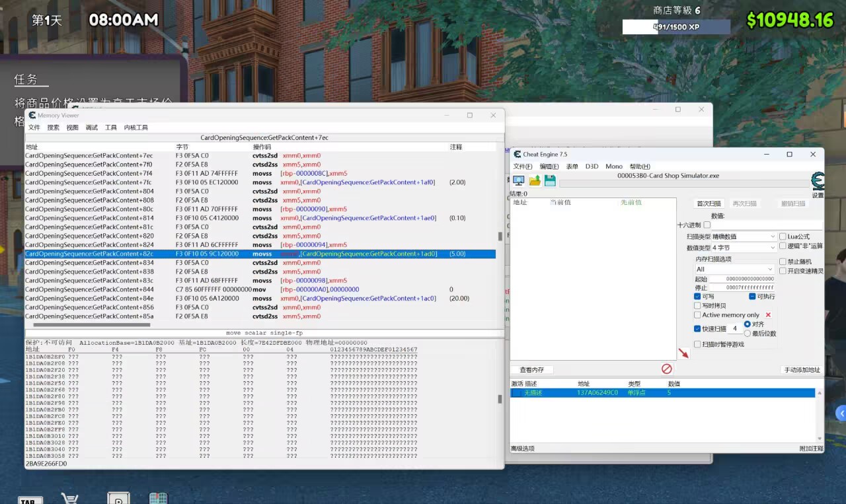Open 调试 menu in Memory Viewer
The image size is (846, 504).
(x=92, y=127)
